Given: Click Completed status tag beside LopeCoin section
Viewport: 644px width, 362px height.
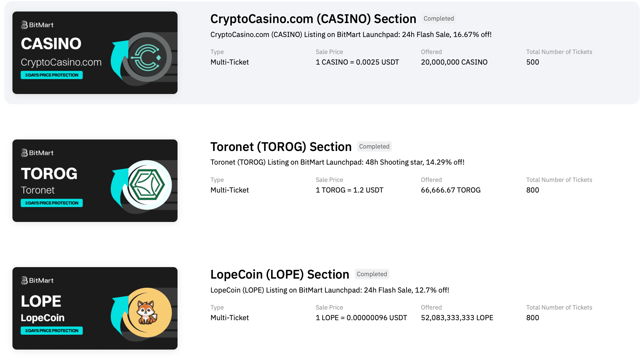Looking at the screenshot, I should 372,274.
